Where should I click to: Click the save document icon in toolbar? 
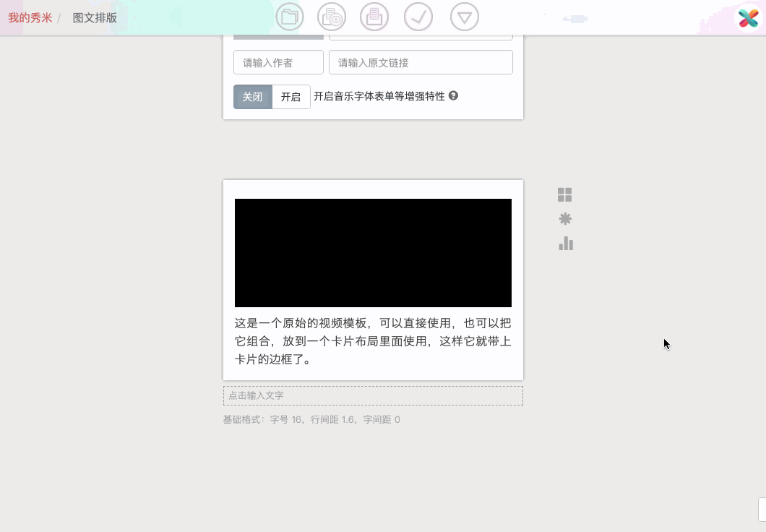pyautogui.click(x=374, y=17)
